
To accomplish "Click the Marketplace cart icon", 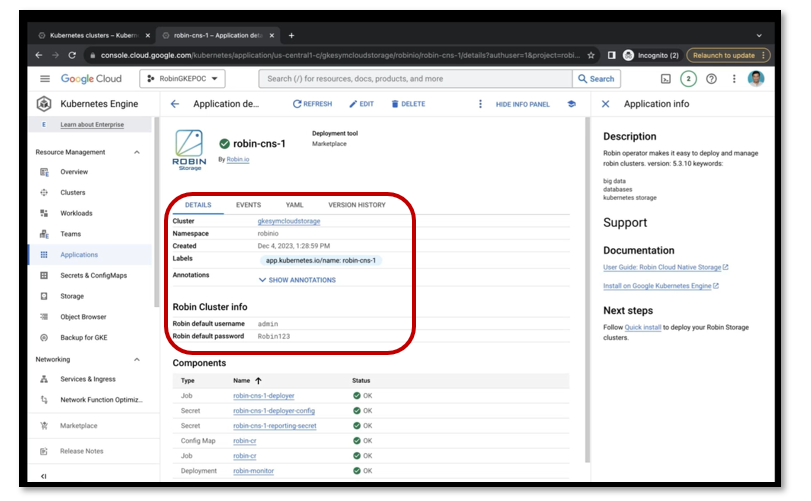I will click(x=44, y=426).
